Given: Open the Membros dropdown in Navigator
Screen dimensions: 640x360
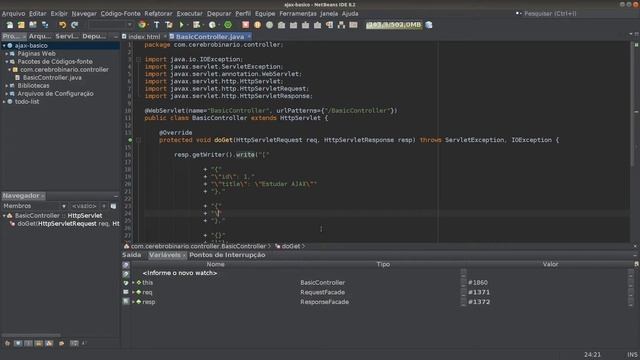Looking at the screenshot, I should pos(35,206).
